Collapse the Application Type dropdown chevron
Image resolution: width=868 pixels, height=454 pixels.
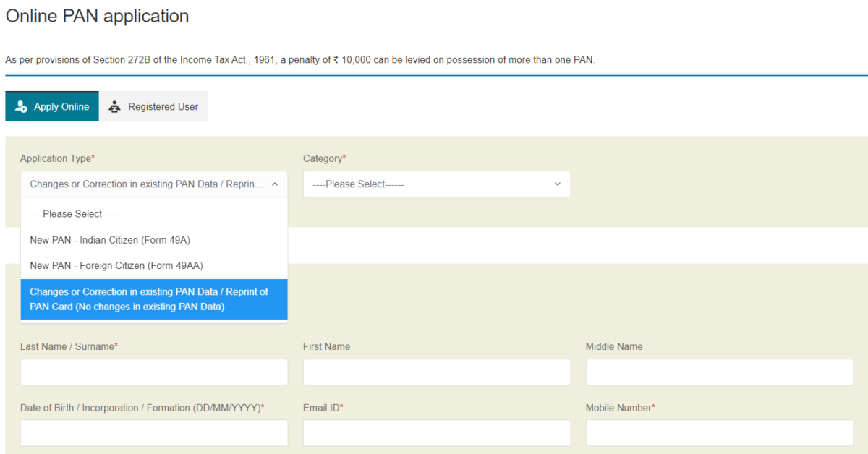(275, 184)
